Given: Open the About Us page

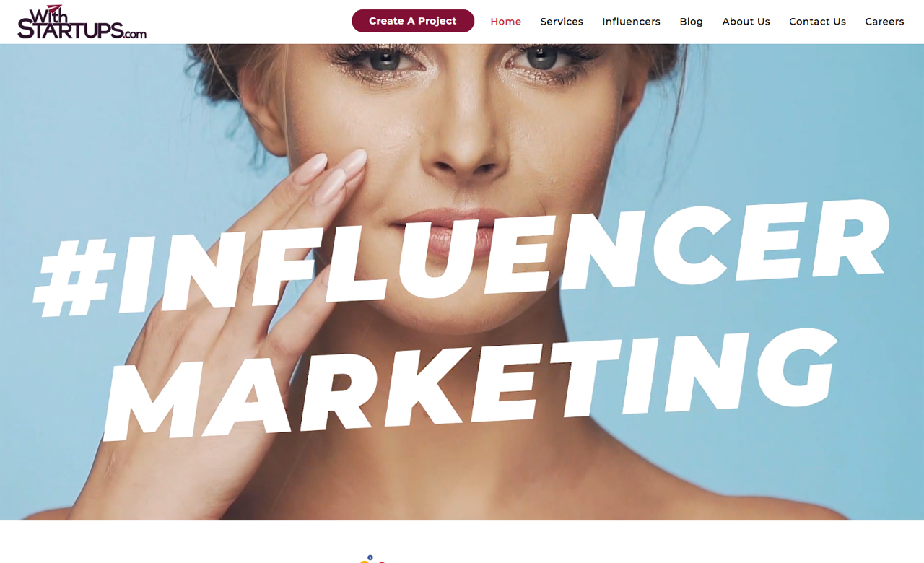Looking at the screenshot, I should point(746,22).
